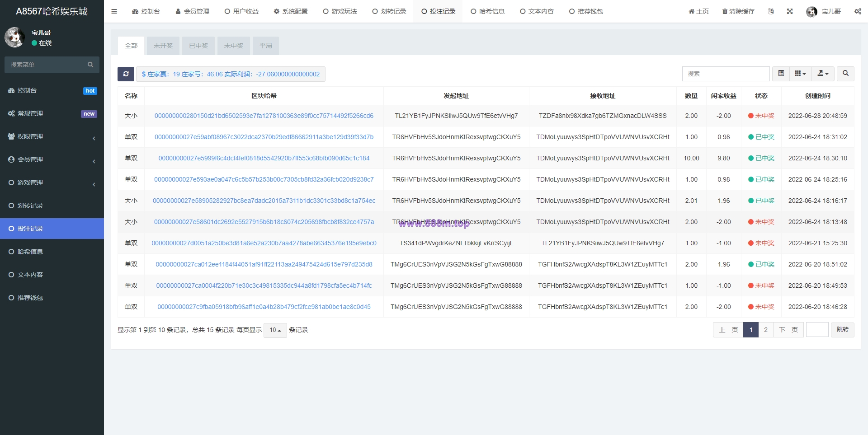Open block hash link ending a754ec
The width and height of the screenshot is (868, 435).
264,201
